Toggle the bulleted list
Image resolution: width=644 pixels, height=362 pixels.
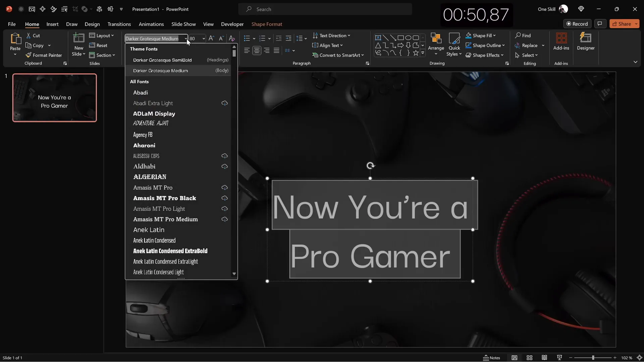[x=247, y=38]
